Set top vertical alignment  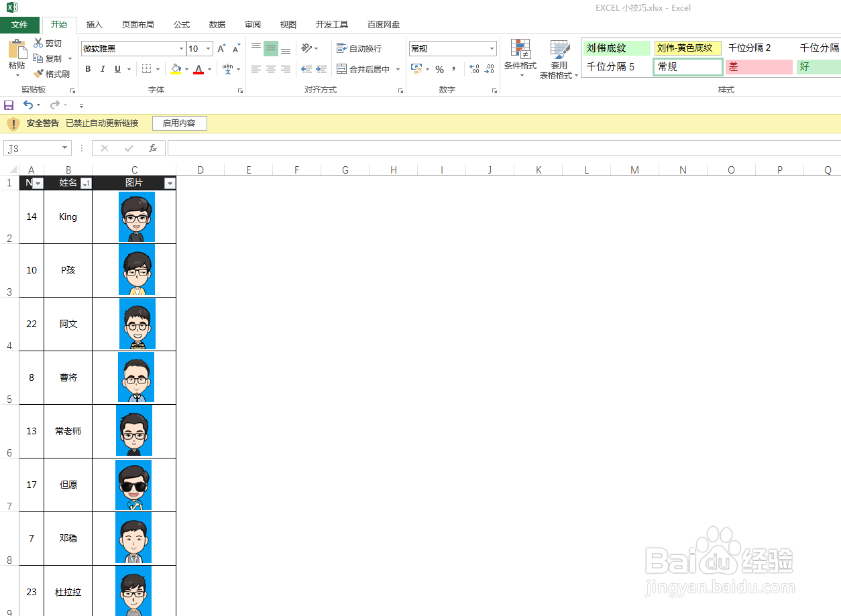[256, 48]
